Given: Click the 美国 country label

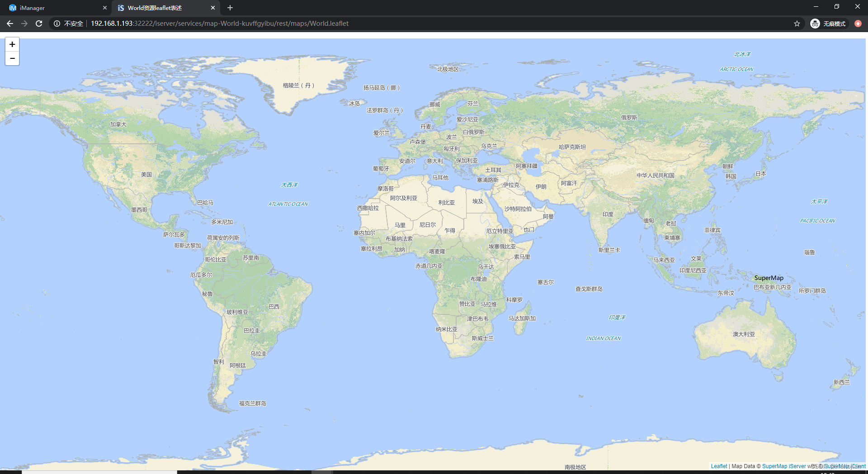Looking at the screenshot, I should (146, 175).
